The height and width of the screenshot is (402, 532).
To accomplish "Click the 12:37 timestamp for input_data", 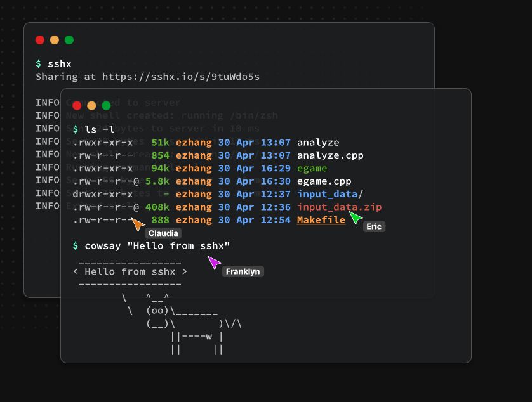I will [276, 194].
